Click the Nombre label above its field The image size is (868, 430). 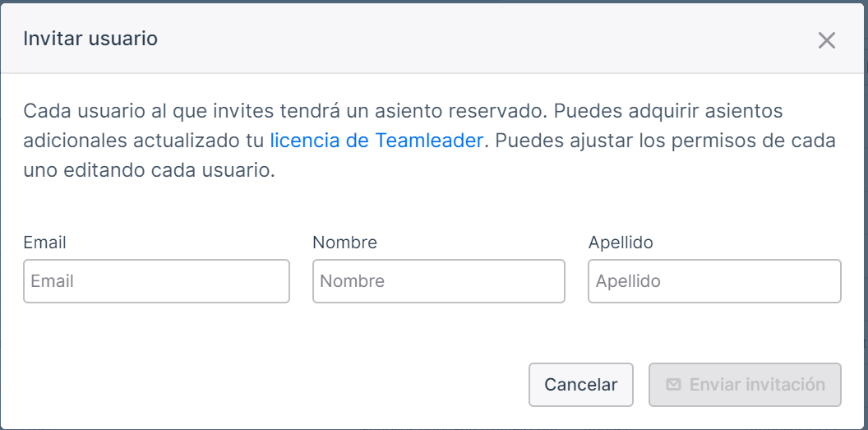(344, 243)
